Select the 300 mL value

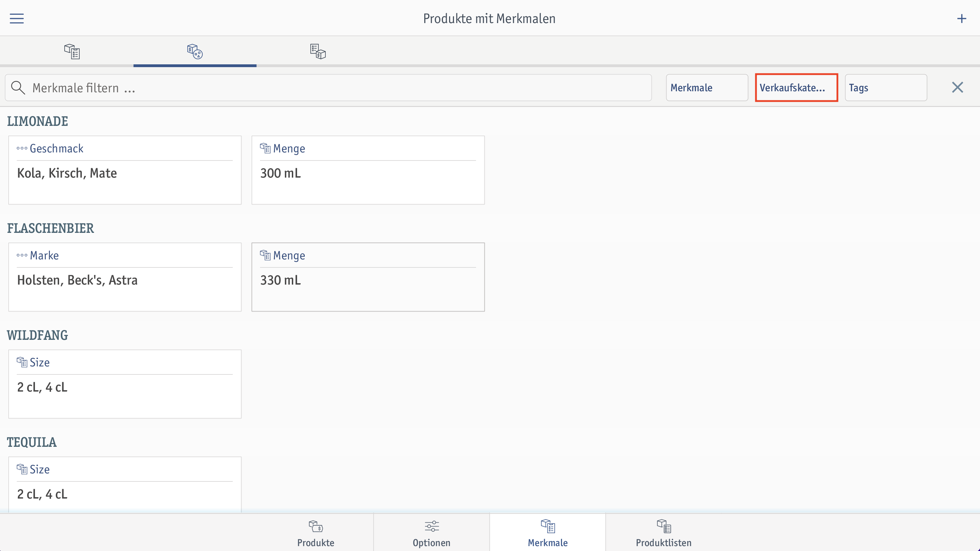tap(280, 173)
